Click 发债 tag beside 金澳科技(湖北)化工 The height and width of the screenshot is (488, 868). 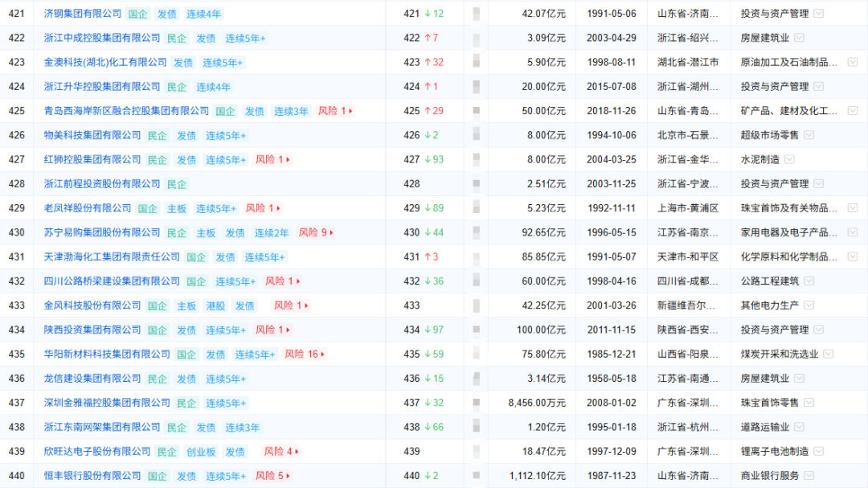[183, 63]
